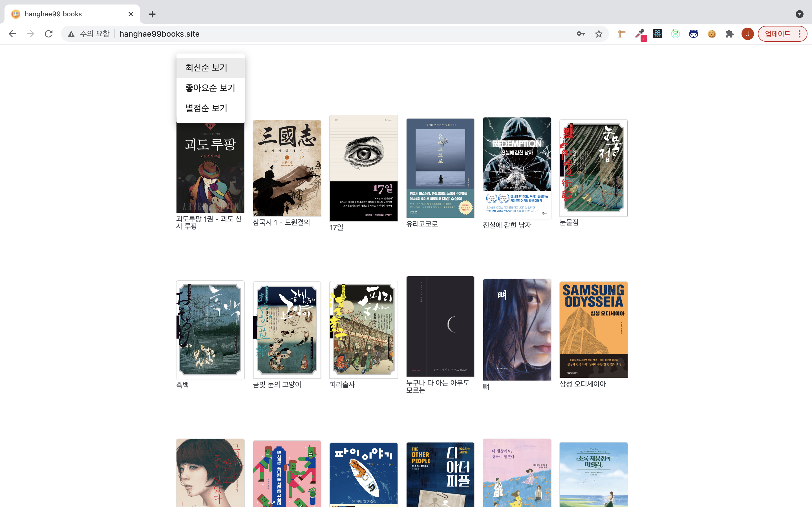Open the 17일 book cover

[363, 168]
